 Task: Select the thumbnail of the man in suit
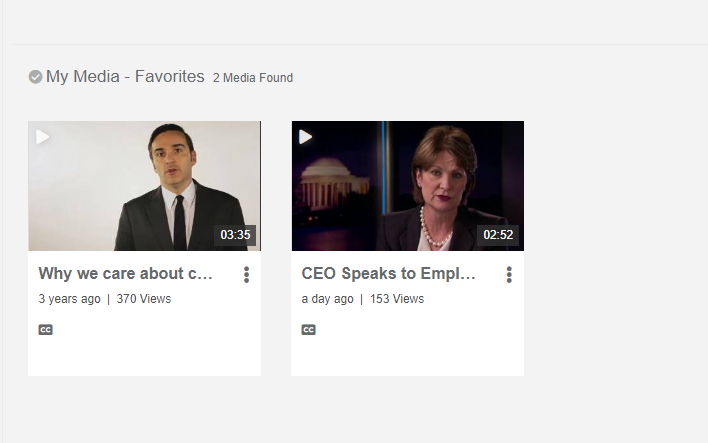pos(144,186)
